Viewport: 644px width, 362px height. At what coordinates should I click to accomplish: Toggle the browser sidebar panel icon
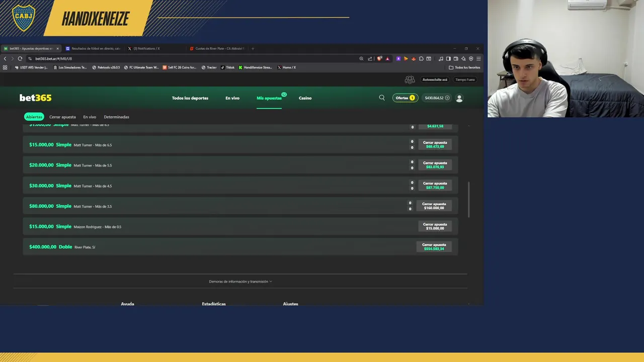tap(448, 58)
